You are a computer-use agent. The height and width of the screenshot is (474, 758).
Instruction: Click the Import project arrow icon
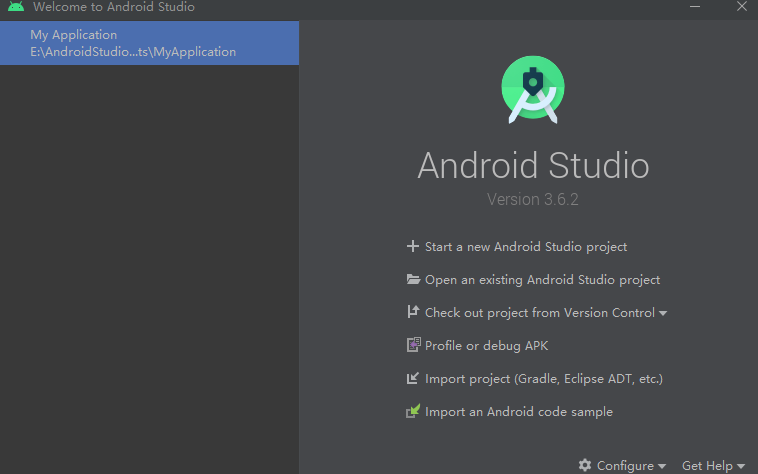412,378
